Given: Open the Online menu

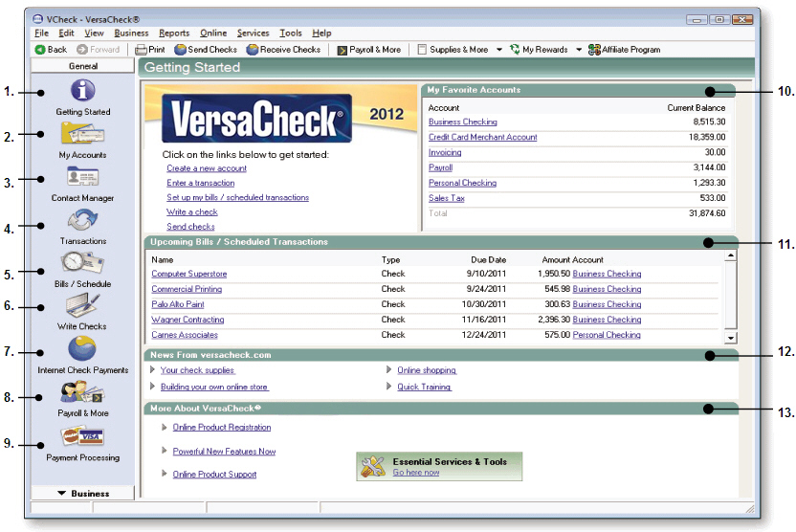Looking at the screenshot, I should point(213,33).
